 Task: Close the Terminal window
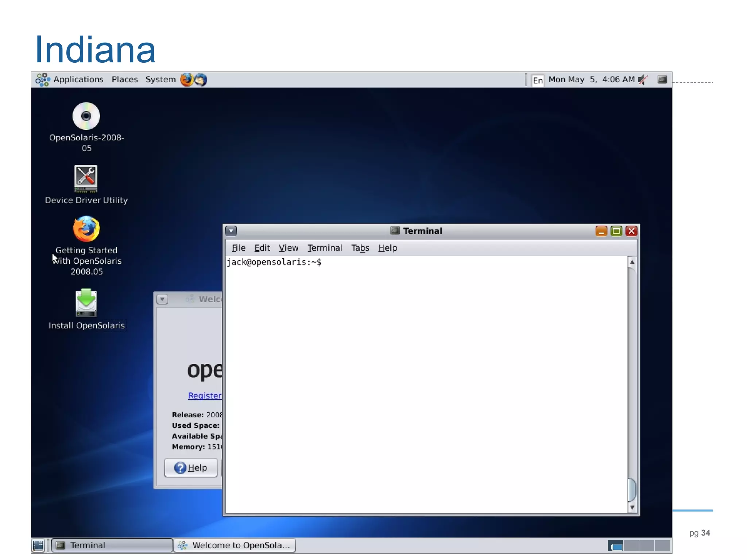[631, 231]
